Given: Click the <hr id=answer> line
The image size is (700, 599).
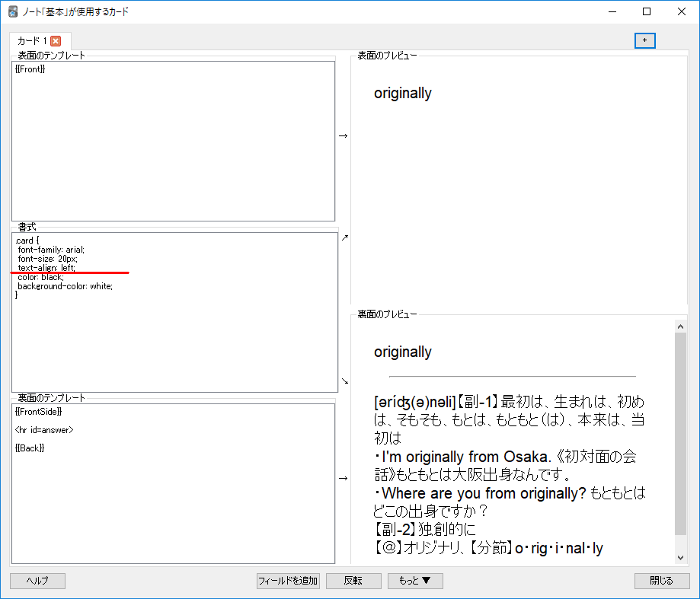Looking at the screenshot, I should coord(43,430).
